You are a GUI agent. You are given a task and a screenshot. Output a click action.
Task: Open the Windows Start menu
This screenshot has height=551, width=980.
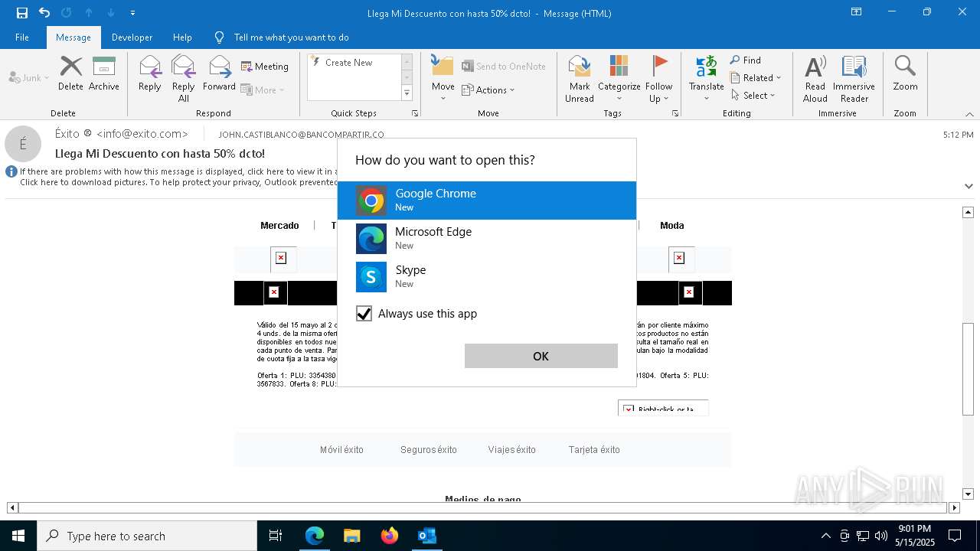point(18,536)
